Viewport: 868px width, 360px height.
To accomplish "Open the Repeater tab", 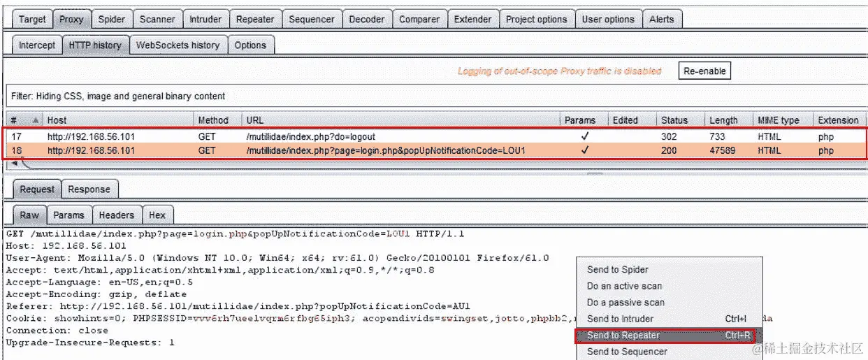I will coord(255,19).
